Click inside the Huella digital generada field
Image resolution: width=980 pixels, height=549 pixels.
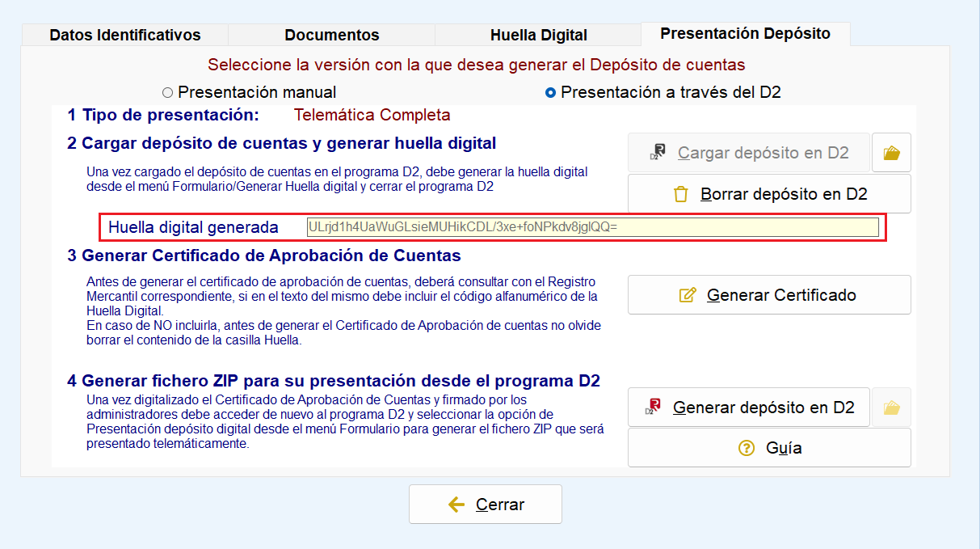pos(592,227)
